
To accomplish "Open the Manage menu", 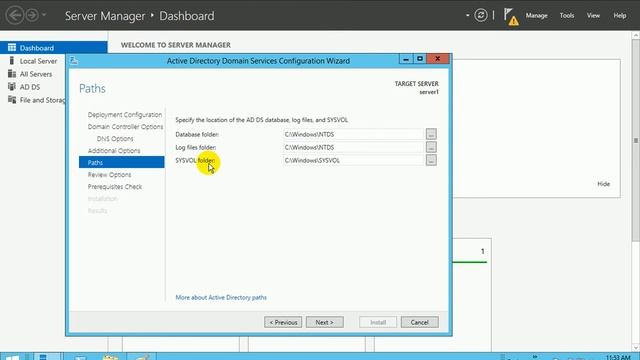I will (536, 16).
